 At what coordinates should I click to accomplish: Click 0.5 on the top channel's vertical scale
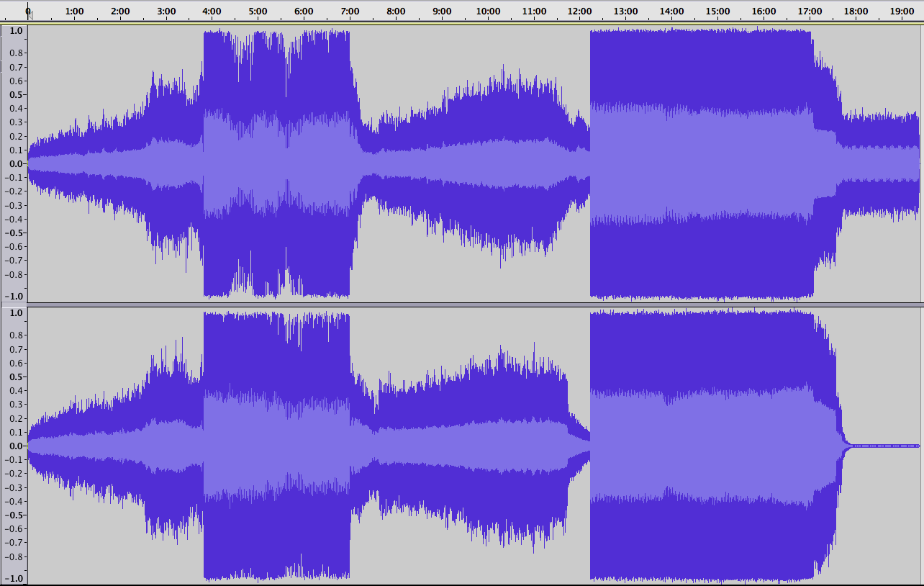(x=16, y=94)
